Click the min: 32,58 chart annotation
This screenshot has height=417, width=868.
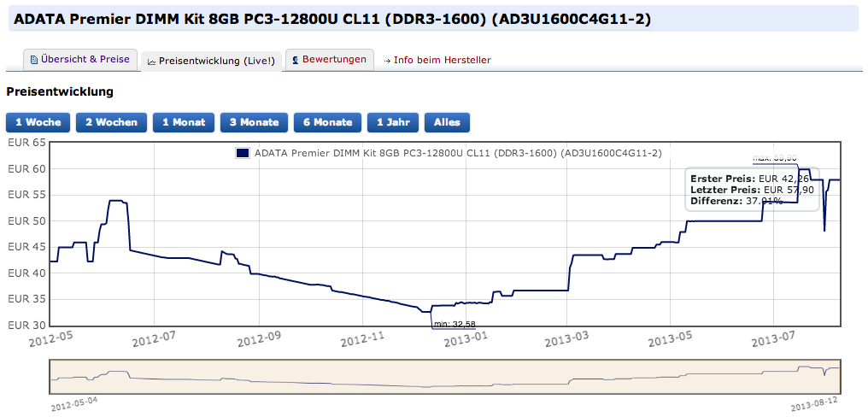pyautogui.click(x=455, y=324)
